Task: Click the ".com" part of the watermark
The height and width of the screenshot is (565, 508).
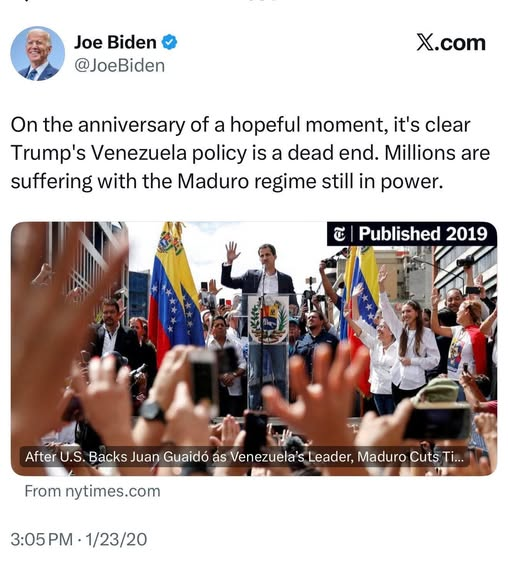Action: pyautogui.click(x=461, y=43)
